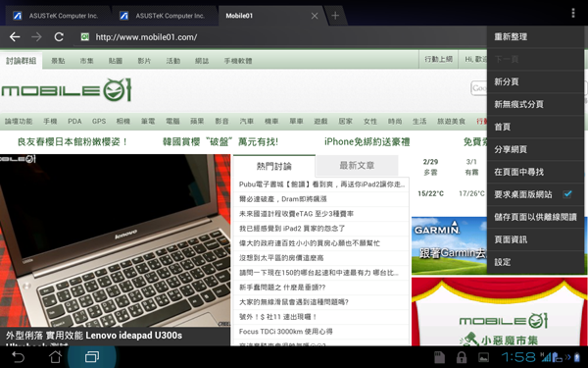Open 網誌 site tab
This screenshot has height=368, width=588.
point(202,61)
